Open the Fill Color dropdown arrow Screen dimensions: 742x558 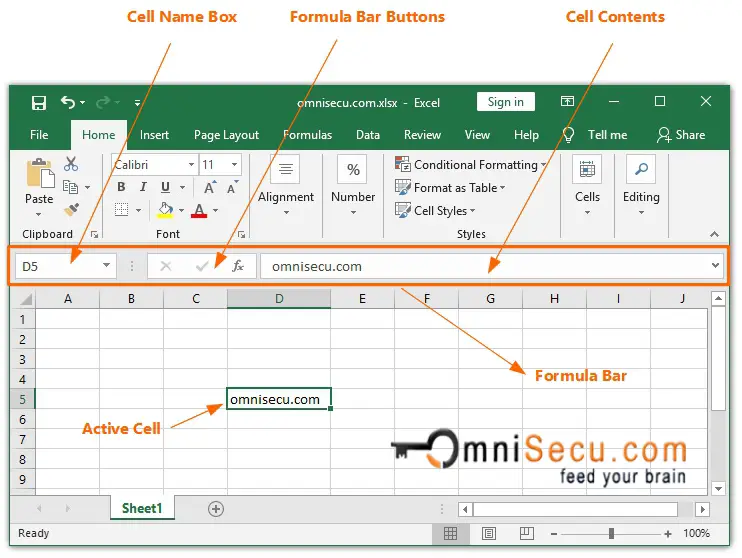[x=181, y=210]
